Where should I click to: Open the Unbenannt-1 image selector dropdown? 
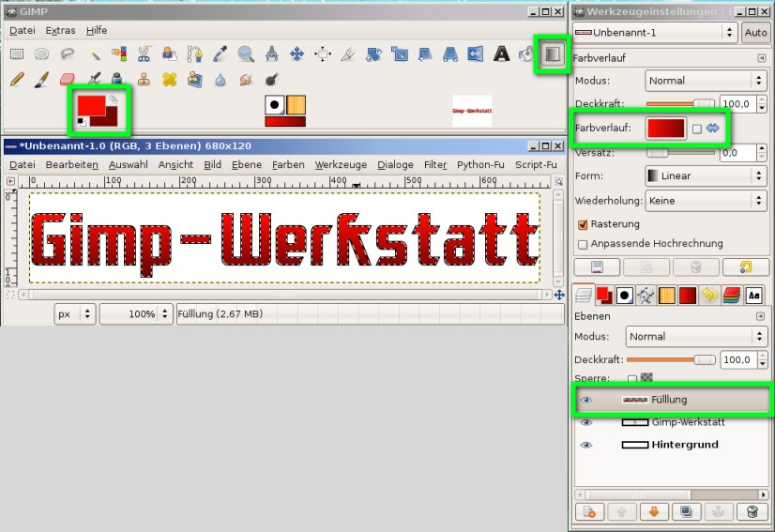pyautogui.click(x=656, y=33)
